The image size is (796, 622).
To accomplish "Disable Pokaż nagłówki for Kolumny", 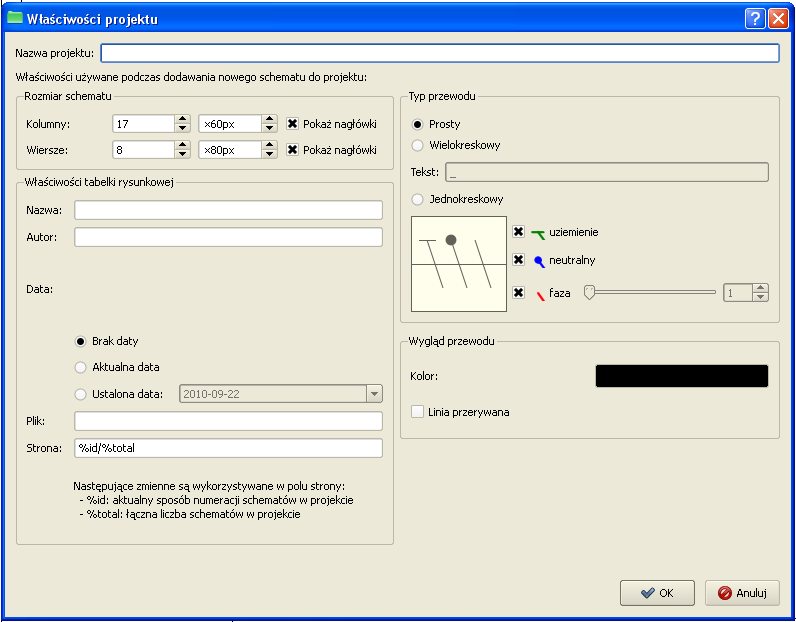I will click(293, 124).
